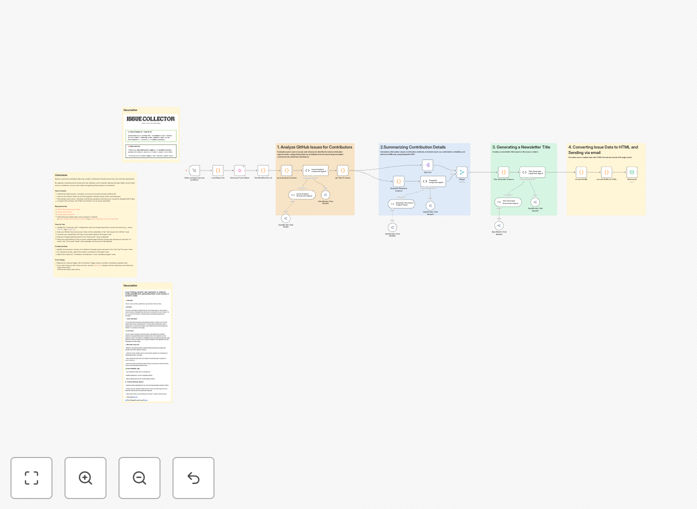Select the round model node inside section 2
This screenshot has width=697, height=509.
click(430, 205)
